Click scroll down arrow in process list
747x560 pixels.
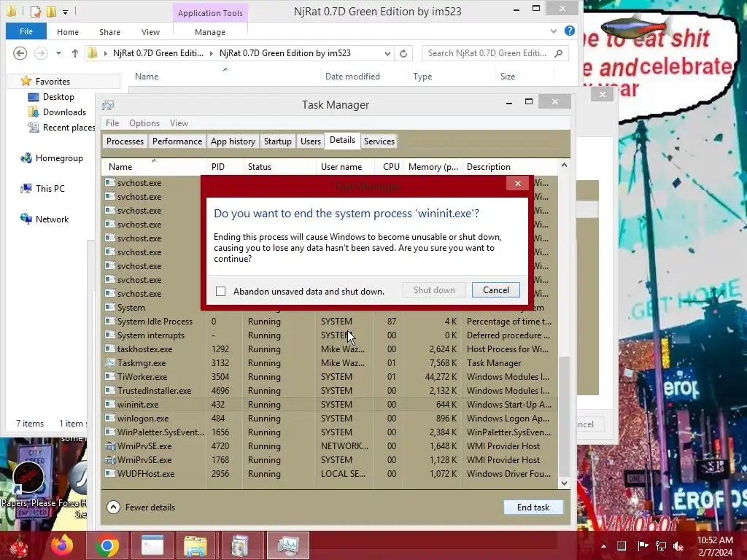(564, 483)
